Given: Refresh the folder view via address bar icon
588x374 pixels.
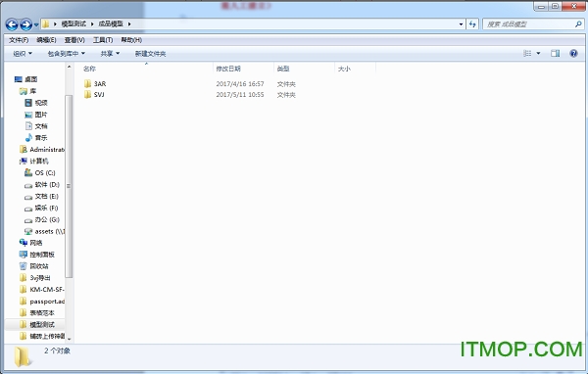Looking at the screenshot, I should tap(472, 24).
